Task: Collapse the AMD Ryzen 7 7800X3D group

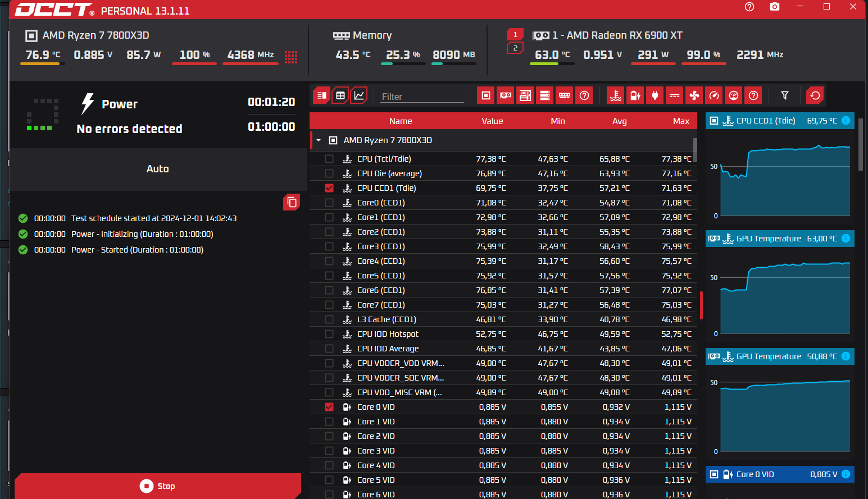Action: click(319, 140)
